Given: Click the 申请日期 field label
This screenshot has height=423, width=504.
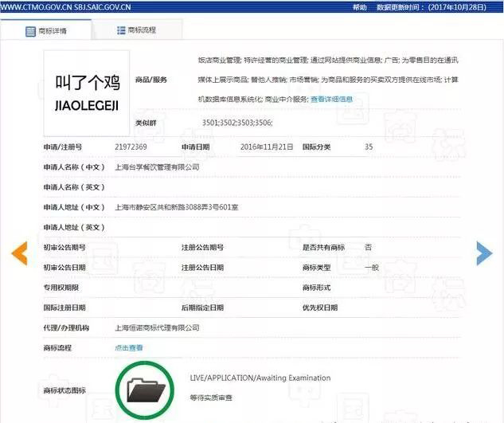Looking at the screenshot, I should click(x=196, y=147).
